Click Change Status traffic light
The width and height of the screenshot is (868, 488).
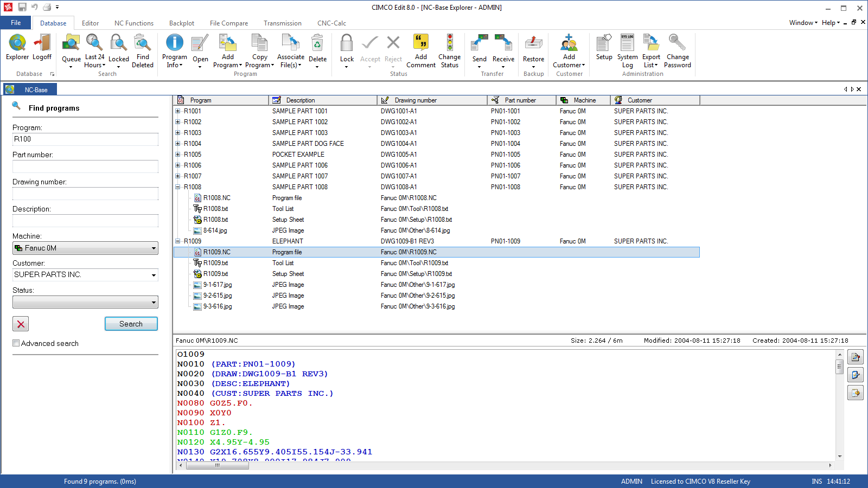point(450,51)
